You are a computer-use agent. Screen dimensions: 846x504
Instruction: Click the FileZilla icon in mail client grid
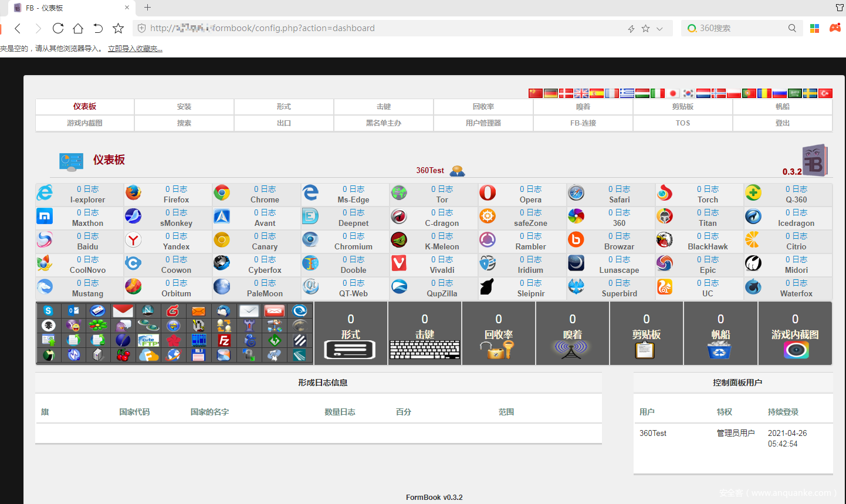(224, 340)
